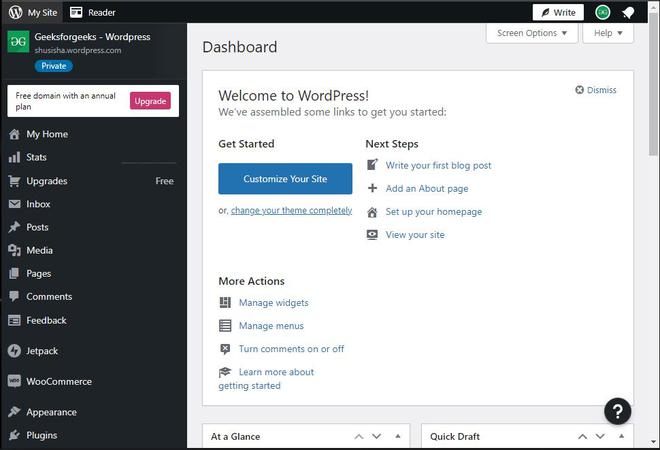660x450 pixels.
Task: Click the Upgrades shopping cart icon
Action: (x=14, y=181)
